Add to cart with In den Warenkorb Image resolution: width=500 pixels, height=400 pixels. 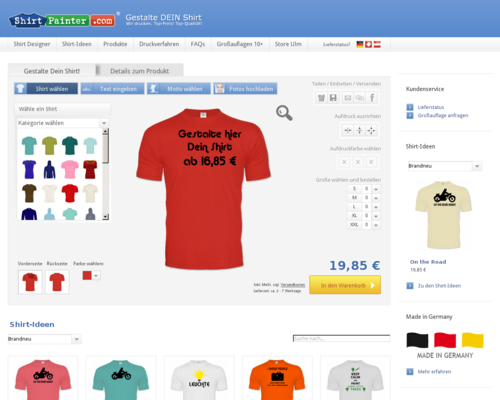[x=345, y=285]
